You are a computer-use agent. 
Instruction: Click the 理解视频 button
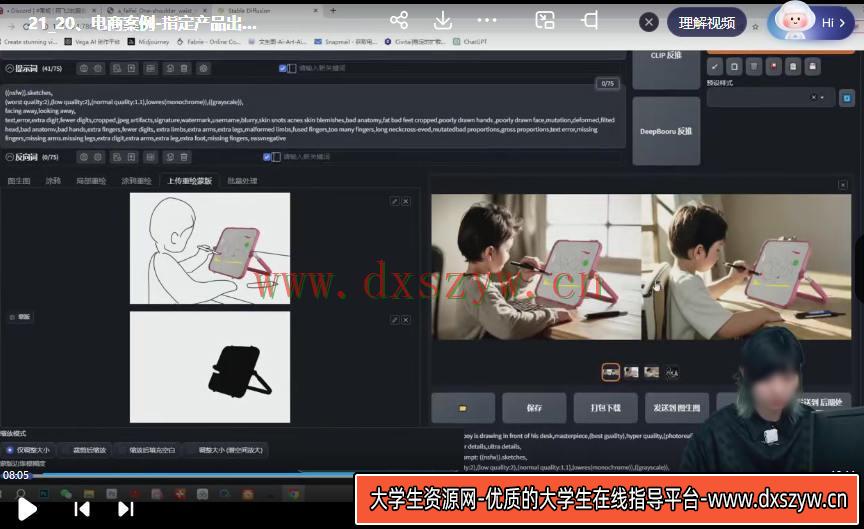(x=706, y=23)
